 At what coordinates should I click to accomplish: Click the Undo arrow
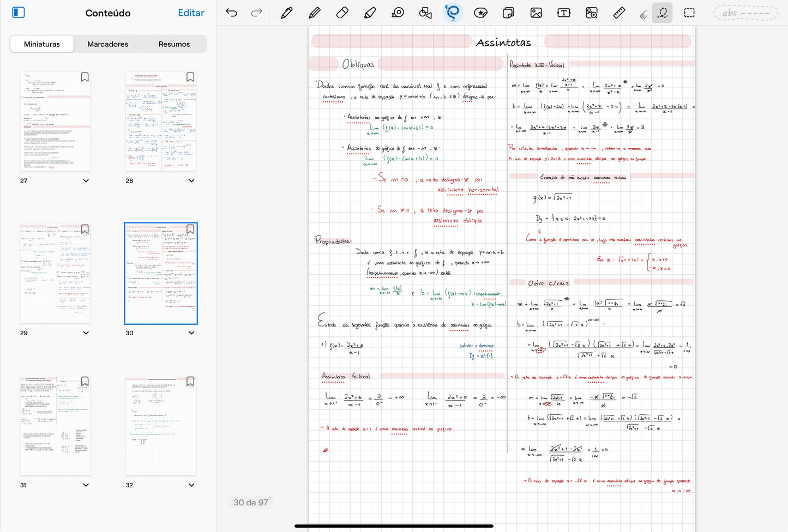[x=231, y=13]
